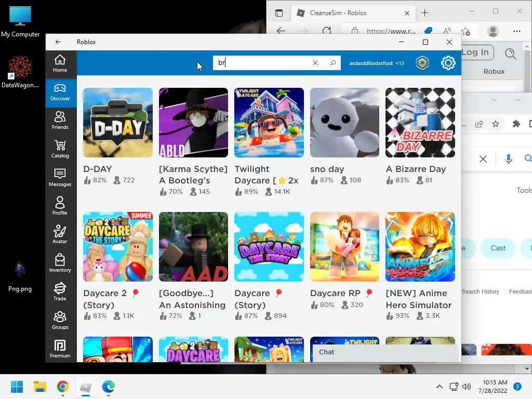The image size is (532, 399).
Task: Open the Windows Start button
Action: tap(17, 387)
